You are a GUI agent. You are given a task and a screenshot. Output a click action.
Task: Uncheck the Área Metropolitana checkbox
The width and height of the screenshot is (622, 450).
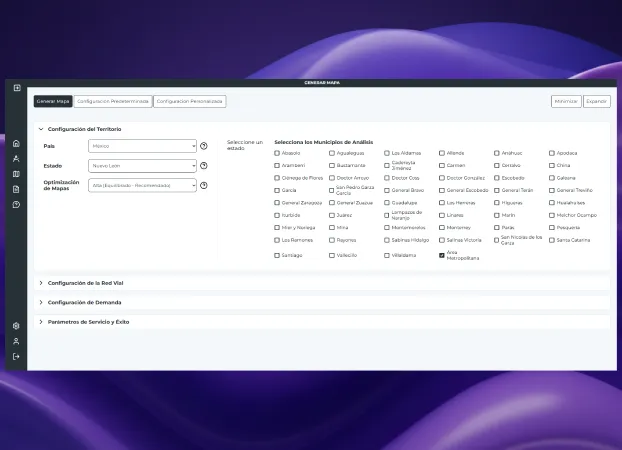pyautogui.click(x=442, y=255)
